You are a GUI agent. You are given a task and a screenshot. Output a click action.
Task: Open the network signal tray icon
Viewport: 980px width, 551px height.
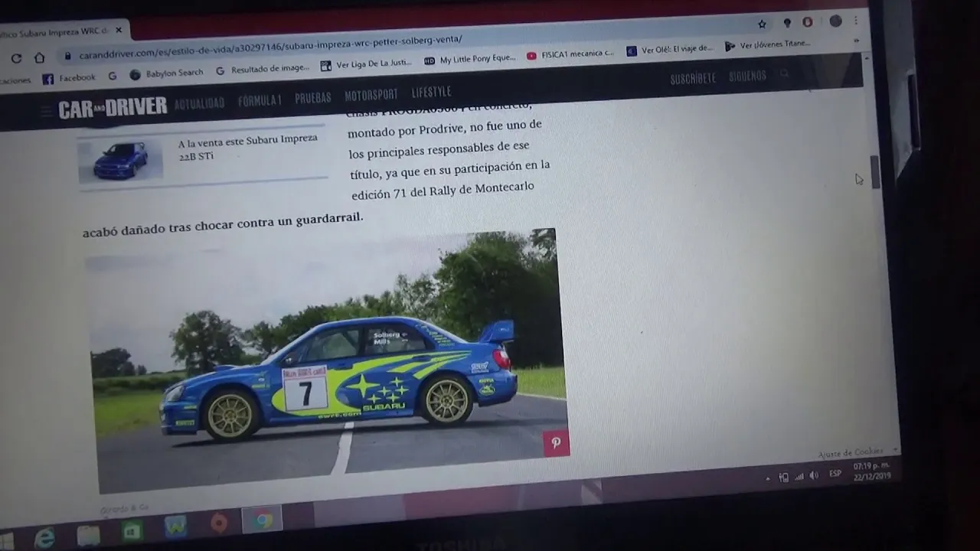pos(799,476)
